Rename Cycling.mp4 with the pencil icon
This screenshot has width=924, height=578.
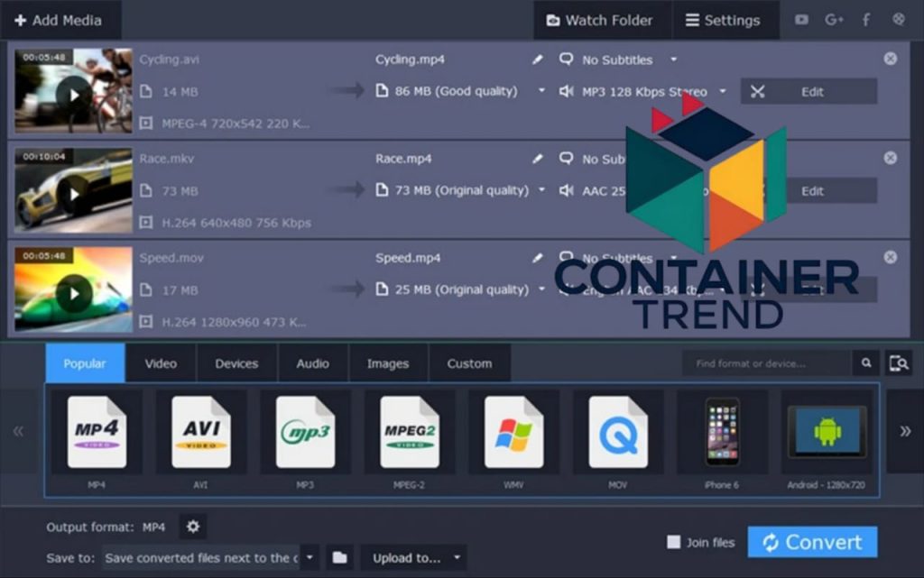pos(538,60)
